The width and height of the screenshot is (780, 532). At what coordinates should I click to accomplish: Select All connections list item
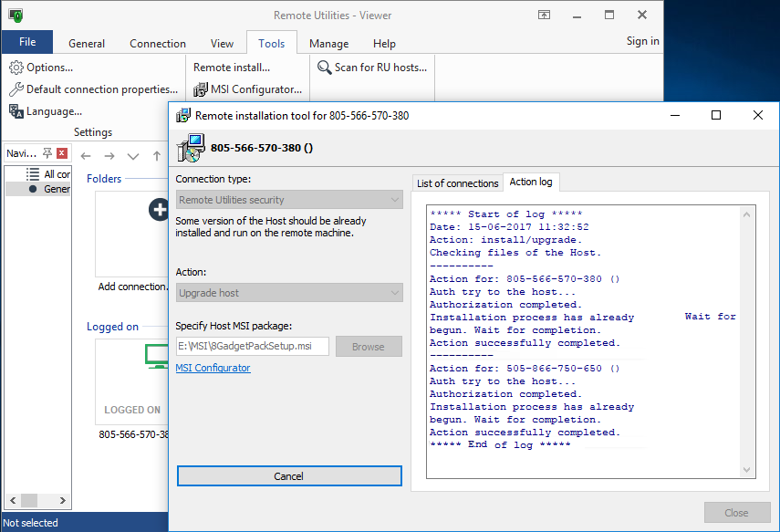[x=48, y=174]
